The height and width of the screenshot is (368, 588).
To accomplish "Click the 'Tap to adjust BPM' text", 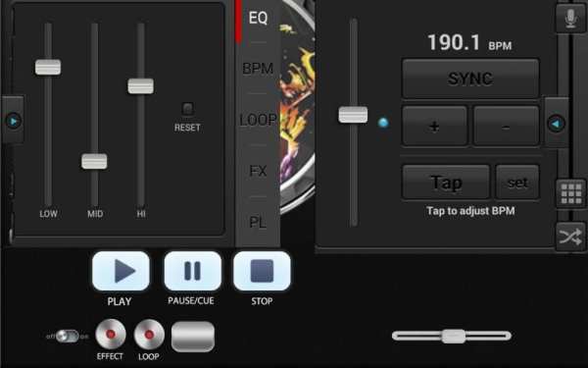I will pos(470,211).
